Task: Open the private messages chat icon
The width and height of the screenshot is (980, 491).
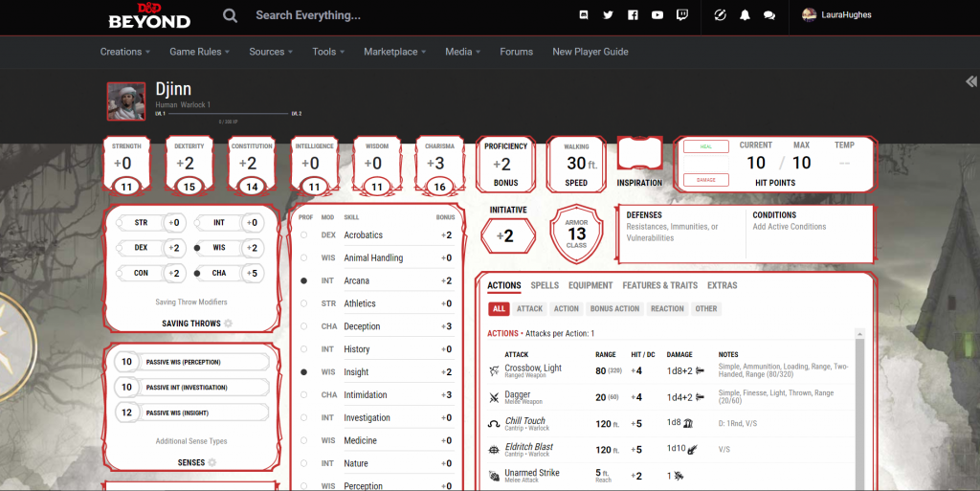Action: click(768, 15)
